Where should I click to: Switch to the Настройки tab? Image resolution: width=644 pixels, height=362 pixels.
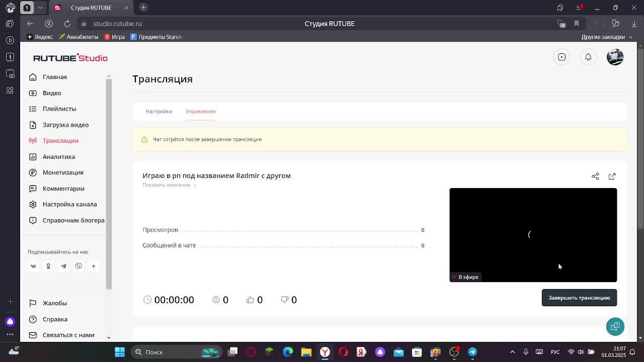coord(159,112)
